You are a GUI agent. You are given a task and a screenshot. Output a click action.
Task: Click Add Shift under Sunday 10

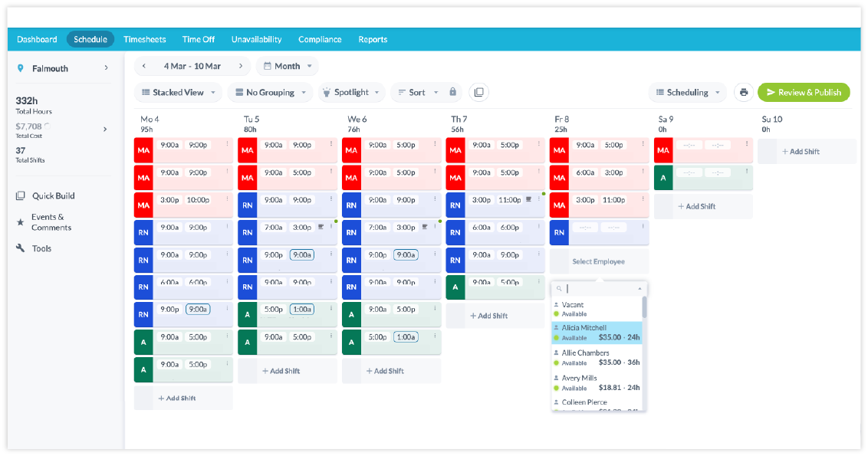click(x=806, y=152)
